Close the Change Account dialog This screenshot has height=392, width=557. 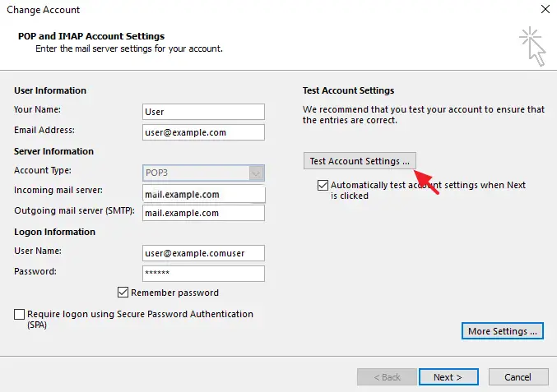(x=545, y=9)
